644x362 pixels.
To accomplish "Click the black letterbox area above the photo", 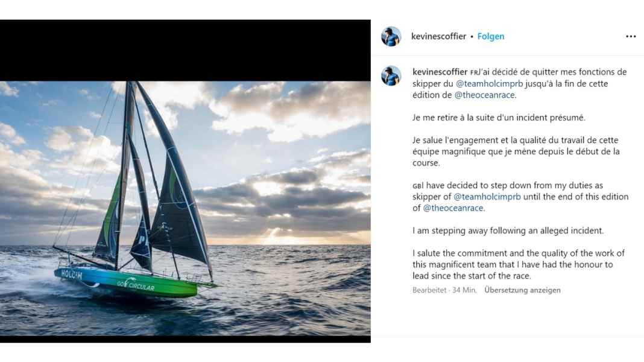I will click(181, 48).
